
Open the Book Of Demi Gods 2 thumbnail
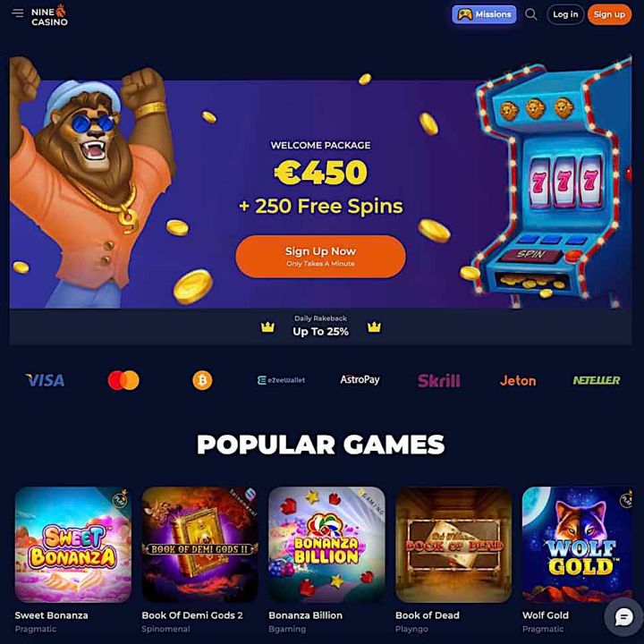click(199, 544)
